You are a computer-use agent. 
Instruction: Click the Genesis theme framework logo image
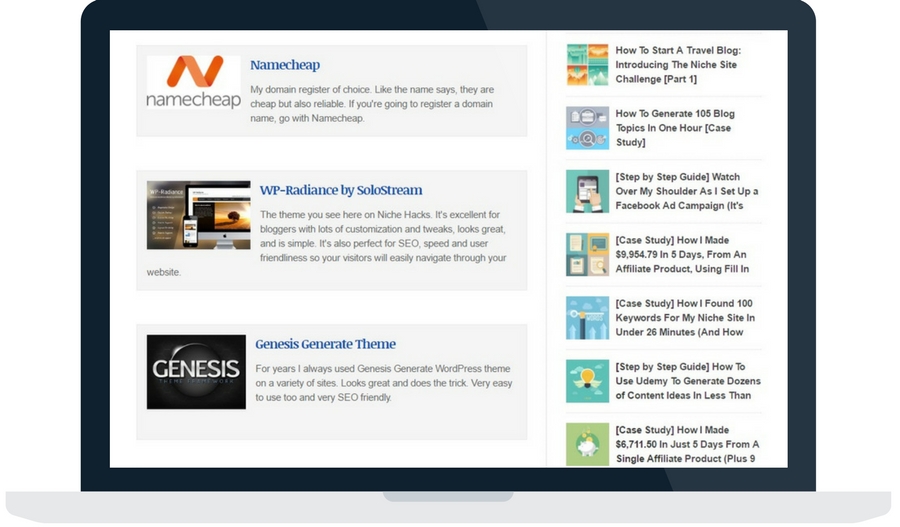coord(196,372)
